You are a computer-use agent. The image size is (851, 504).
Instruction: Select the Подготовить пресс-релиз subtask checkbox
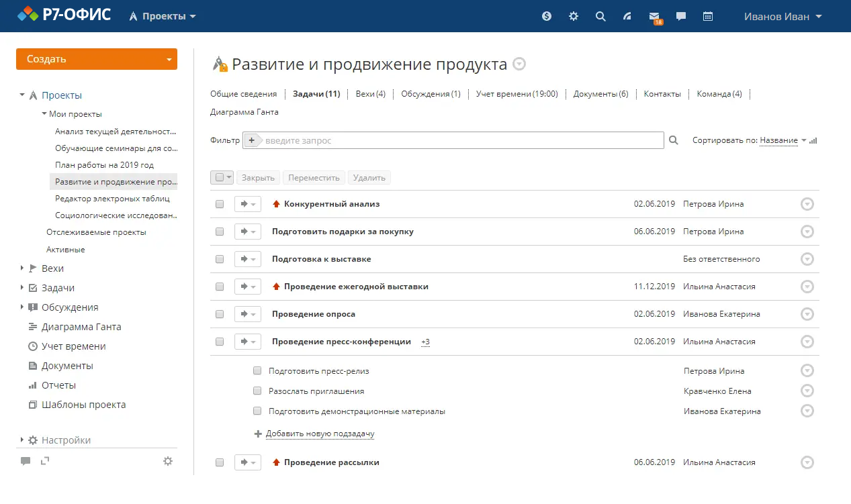point(257,370)
